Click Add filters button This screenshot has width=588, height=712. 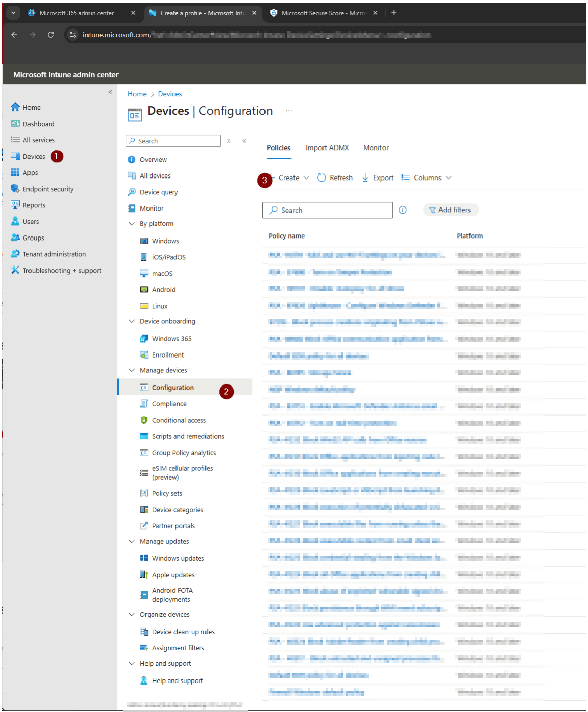pyautogui.click(x=451, y=210)
